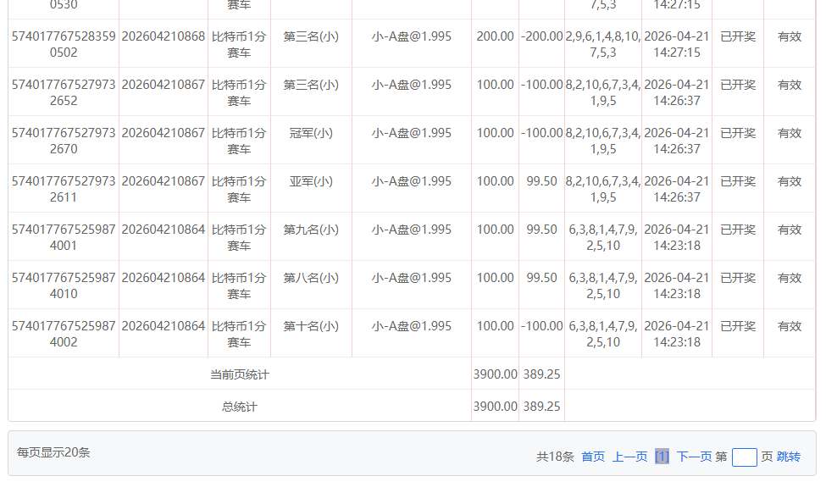Select current page number [1]
The width and height of the screenshot is (826, 504).
click(x=662, y=457)
